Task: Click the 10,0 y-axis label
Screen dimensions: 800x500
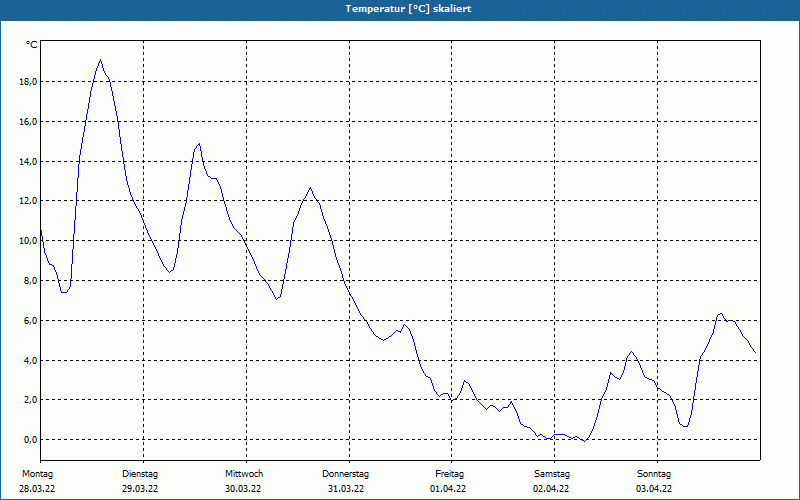Action: 28,241
